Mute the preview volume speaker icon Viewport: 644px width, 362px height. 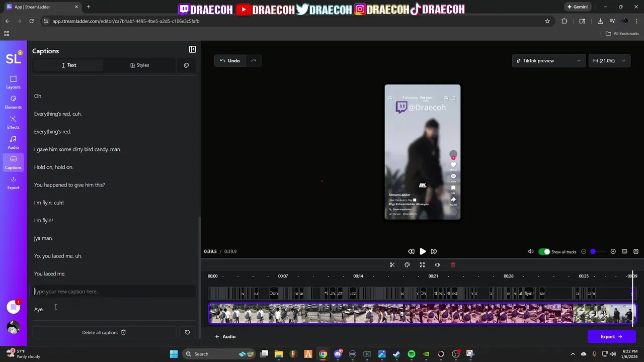coord(531,251)
